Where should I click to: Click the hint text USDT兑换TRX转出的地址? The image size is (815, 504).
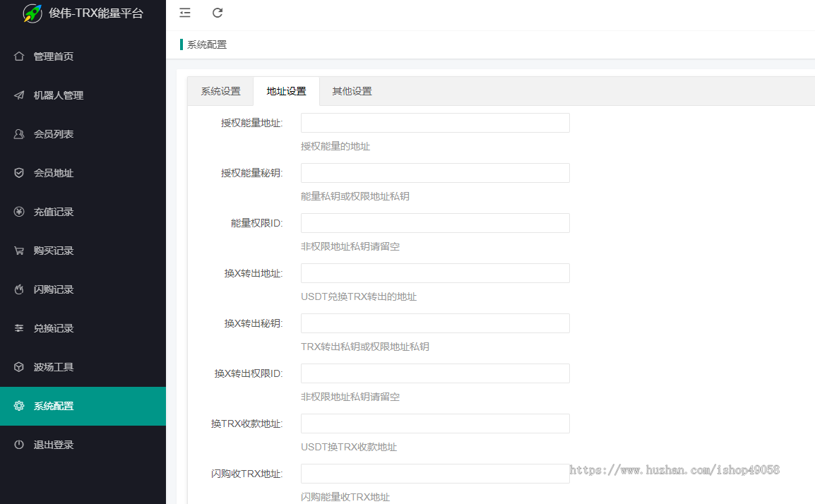click(x=359, y=296)
